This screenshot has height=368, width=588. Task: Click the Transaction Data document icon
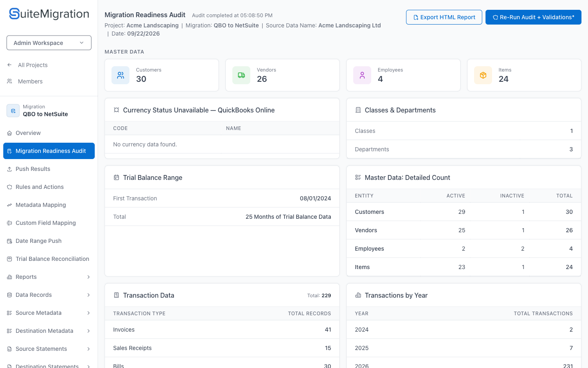[x=116, y=295]
